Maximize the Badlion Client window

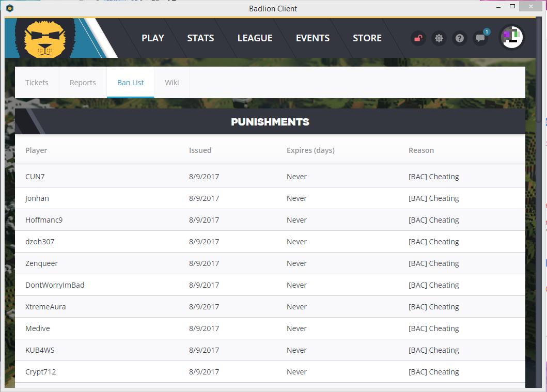tap(512, 7)
